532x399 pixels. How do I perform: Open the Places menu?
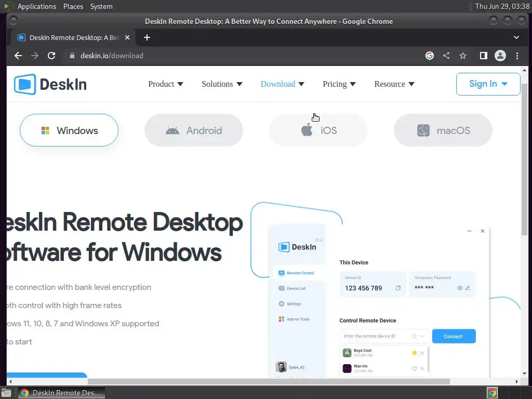73,6
